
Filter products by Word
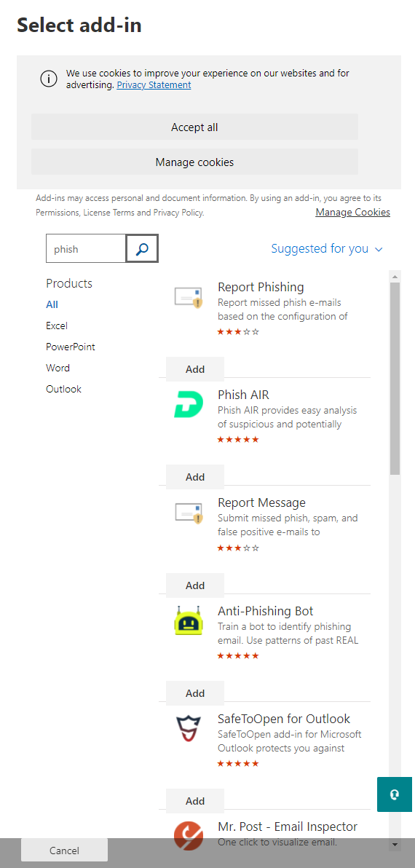tap(58, 368)
